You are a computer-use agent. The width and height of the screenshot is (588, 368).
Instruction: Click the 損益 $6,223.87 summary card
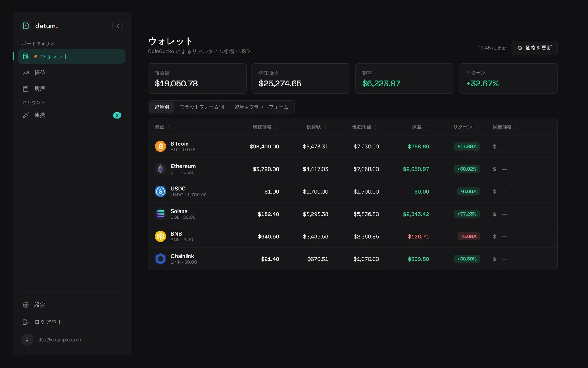point(405,79)
